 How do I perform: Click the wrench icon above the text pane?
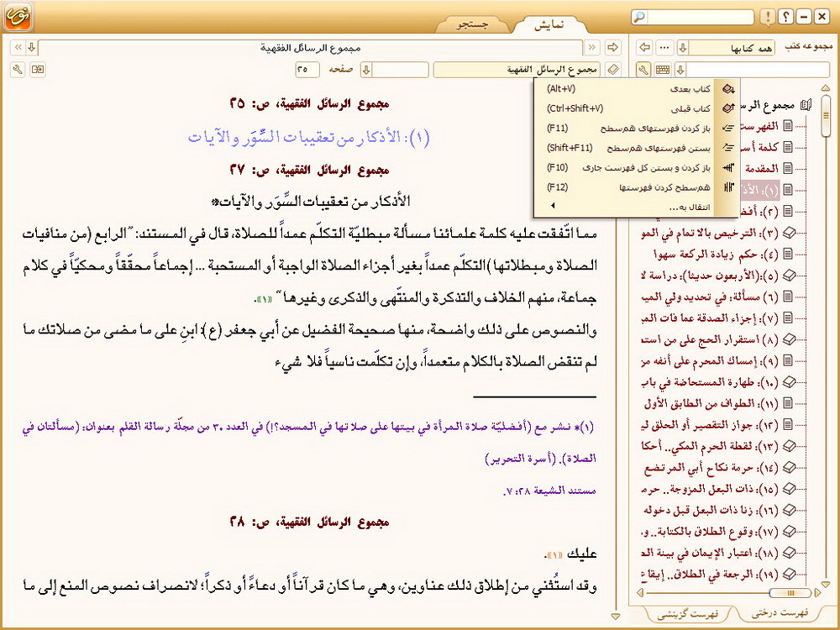click(18, 70)
